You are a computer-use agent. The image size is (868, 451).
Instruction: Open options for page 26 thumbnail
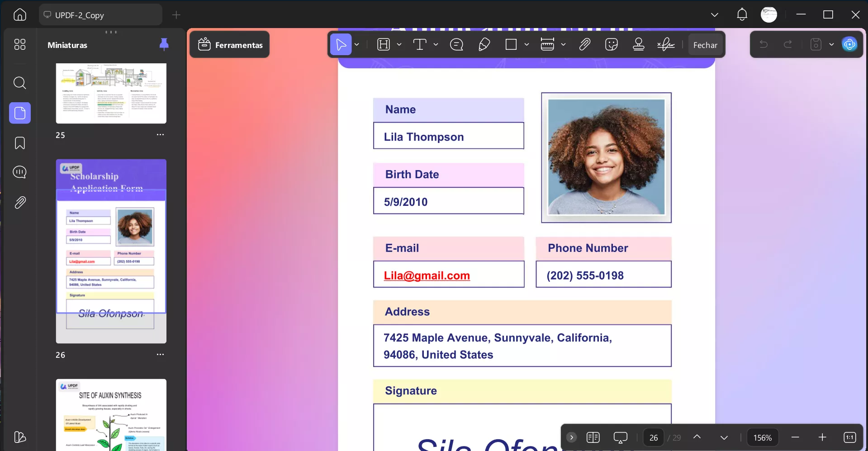pos(160,355)
